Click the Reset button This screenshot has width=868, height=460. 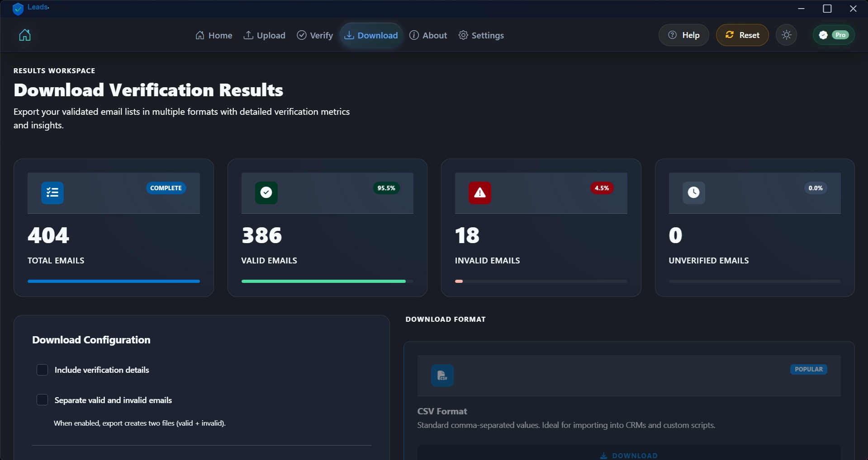[x=742, y=35]
